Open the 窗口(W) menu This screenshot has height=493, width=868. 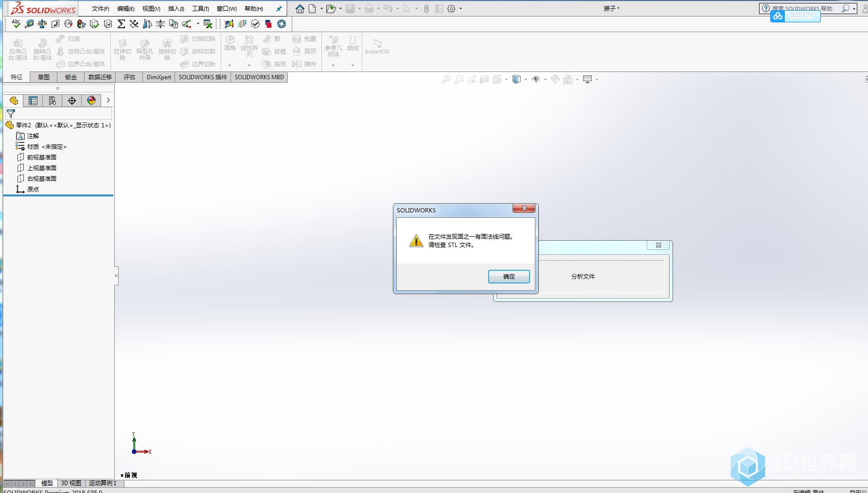[x=227, y=9]
